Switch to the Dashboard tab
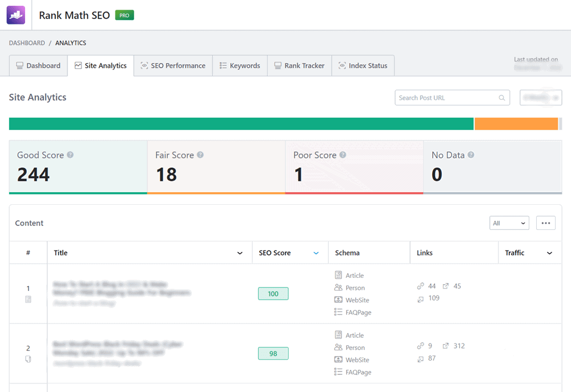 point(38,66)
